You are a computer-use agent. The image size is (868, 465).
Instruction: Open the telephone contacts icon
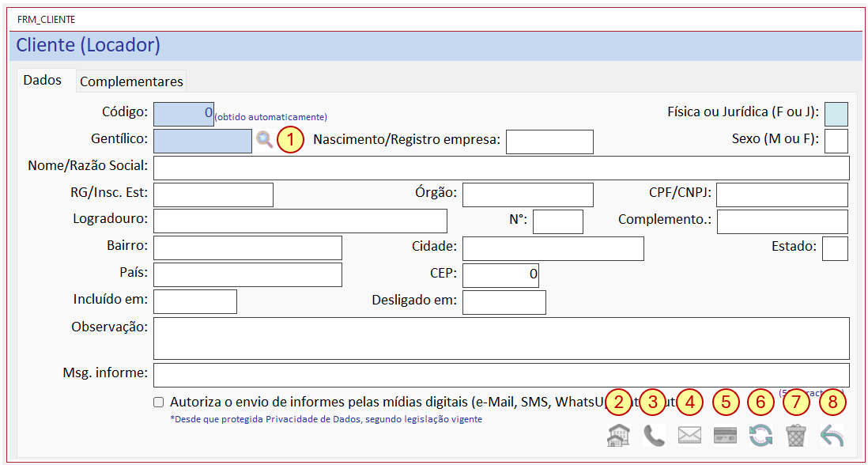(x=654, y=436)
